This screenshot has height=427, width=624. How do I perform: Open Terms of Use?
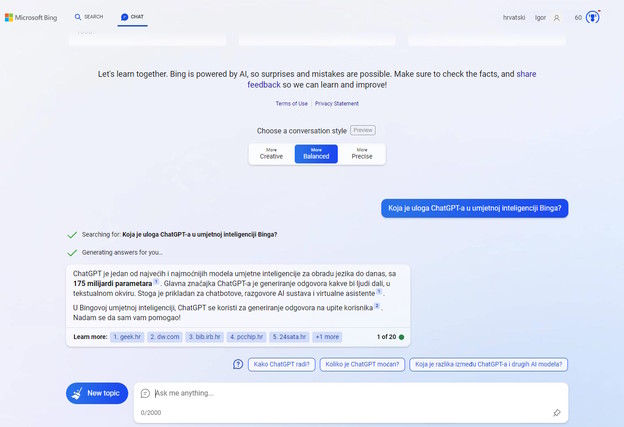291,103
